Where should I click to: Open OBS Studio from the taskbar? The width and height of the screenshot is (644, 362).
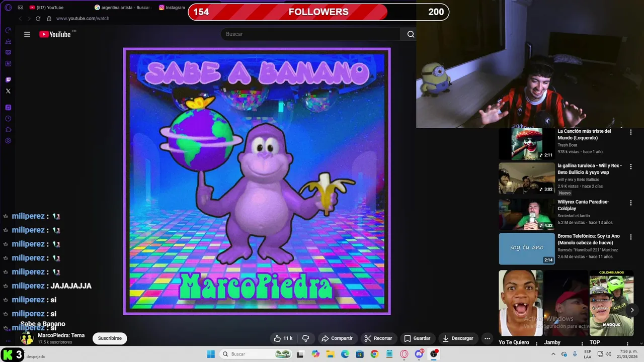point(434,354)
